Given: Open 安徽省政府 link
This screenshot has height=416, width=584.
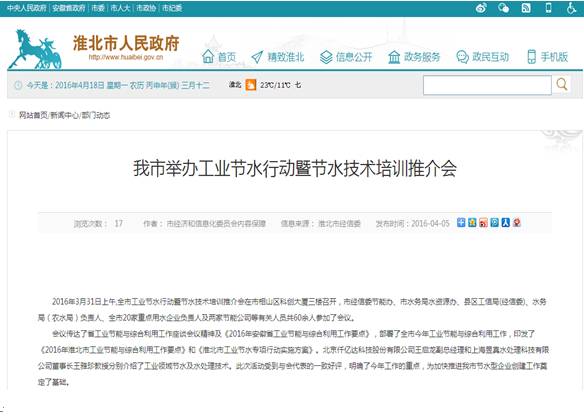Looking at the screenshot, I should [x=69, y=8].
